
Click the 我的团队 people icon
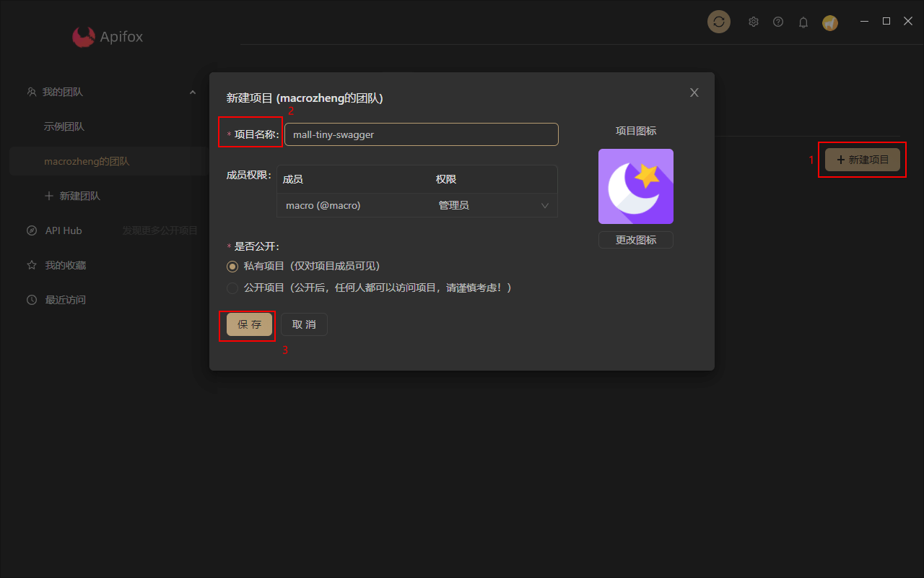point(31,92)
